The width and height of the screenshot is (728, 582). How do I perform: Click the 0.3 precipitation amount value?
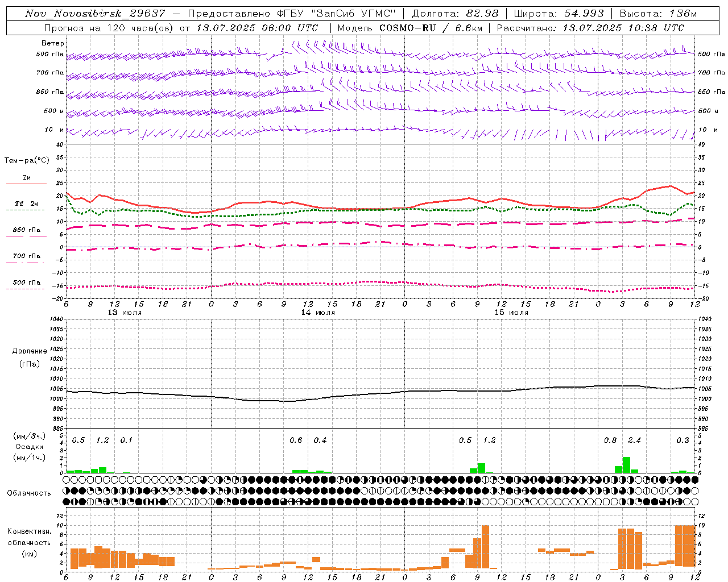coord(682,440)
